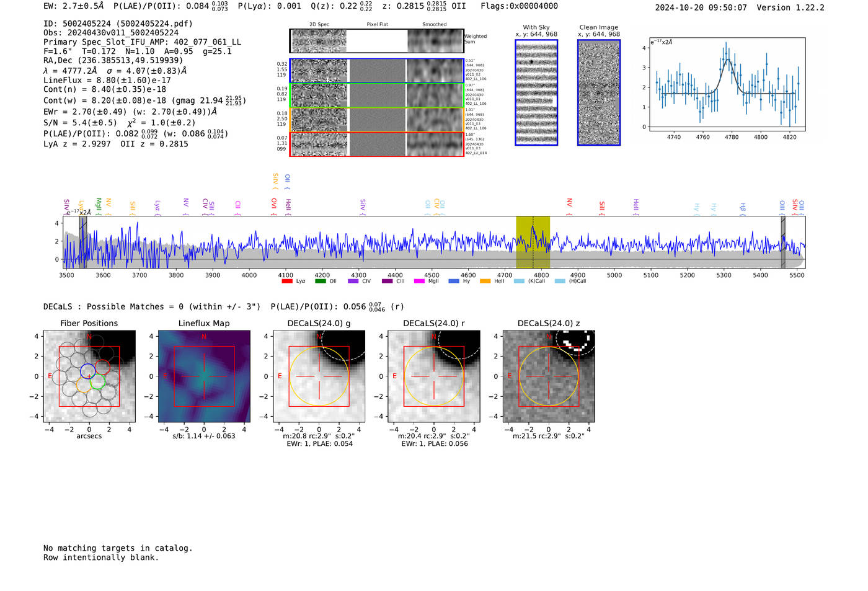
Task: Open the DECaLS(24.0) z image
Action: click(x=549, y=376)
